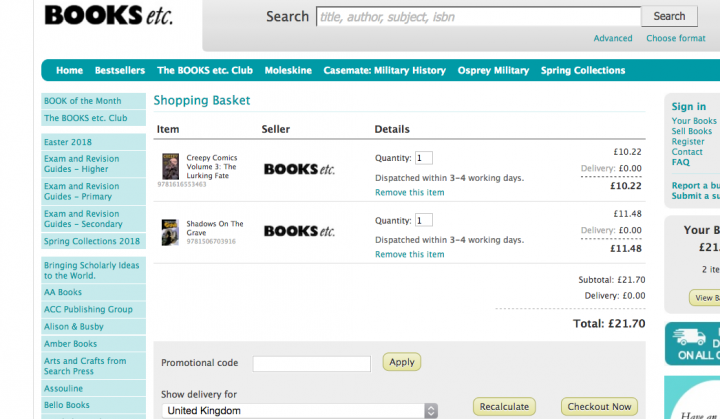
Task: Open the Advanced search link
Action: (x=612, y=39)
